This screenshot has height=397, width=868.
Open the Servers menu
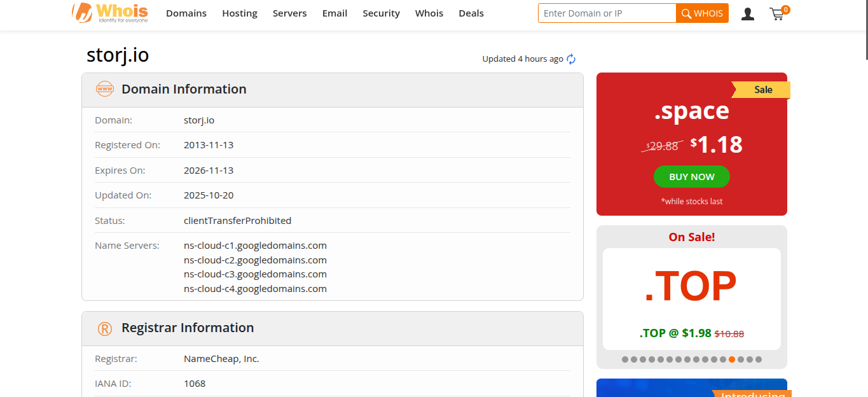[x=290, y=13]
